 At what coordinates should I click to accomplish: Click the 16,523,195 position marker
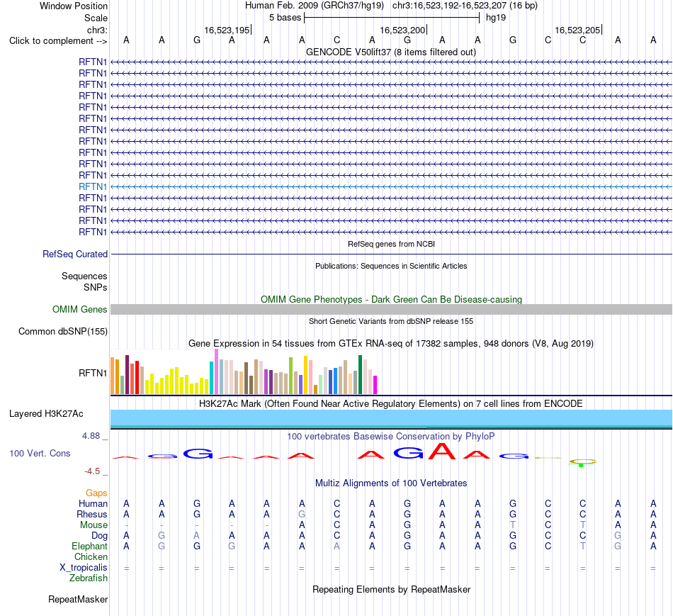pyautogui.click(x=227, y=30)
